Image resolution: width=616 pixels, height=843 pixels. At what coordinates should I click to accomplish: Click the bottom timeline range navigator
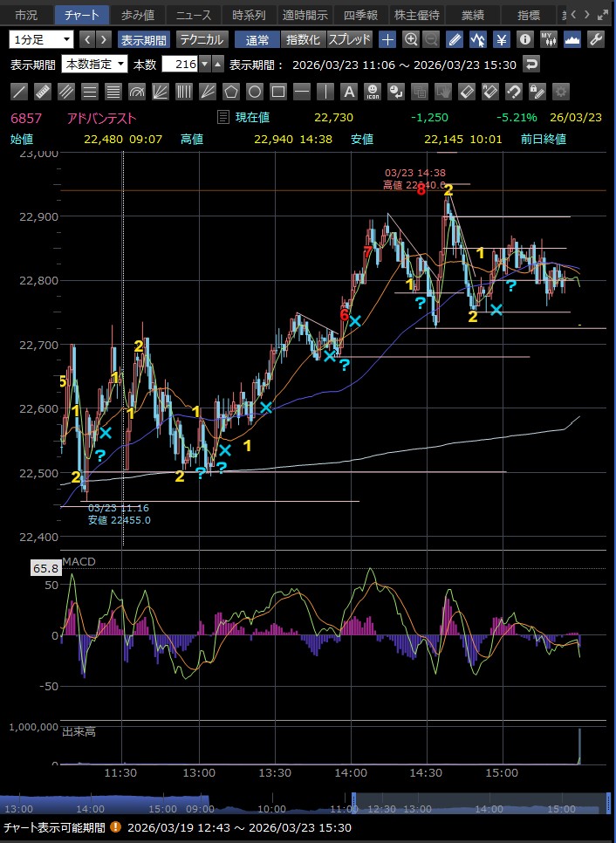tap(305, 804)
